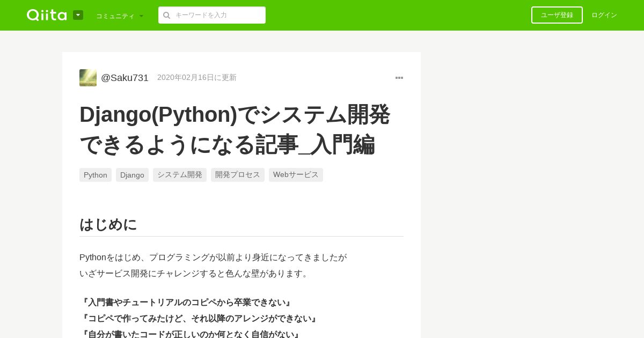Open the ログイン link

pyautogui.click(x=604, y=15)
